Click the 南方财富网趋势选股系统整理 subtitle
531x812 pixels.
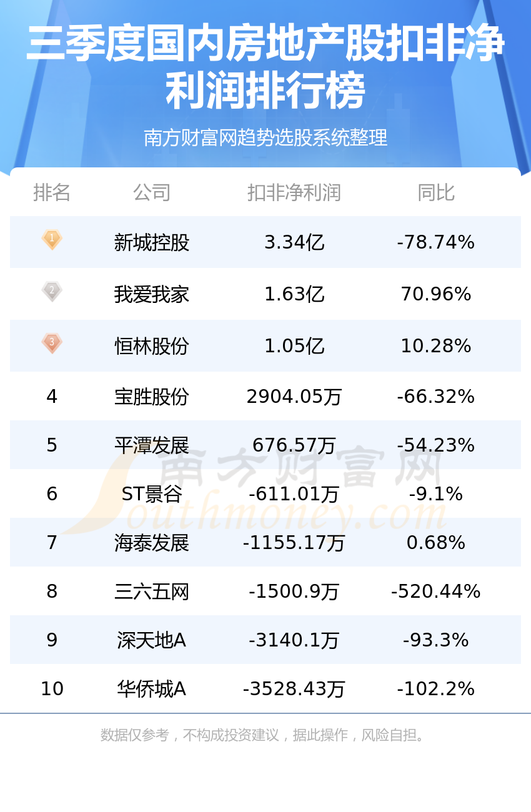265,137
